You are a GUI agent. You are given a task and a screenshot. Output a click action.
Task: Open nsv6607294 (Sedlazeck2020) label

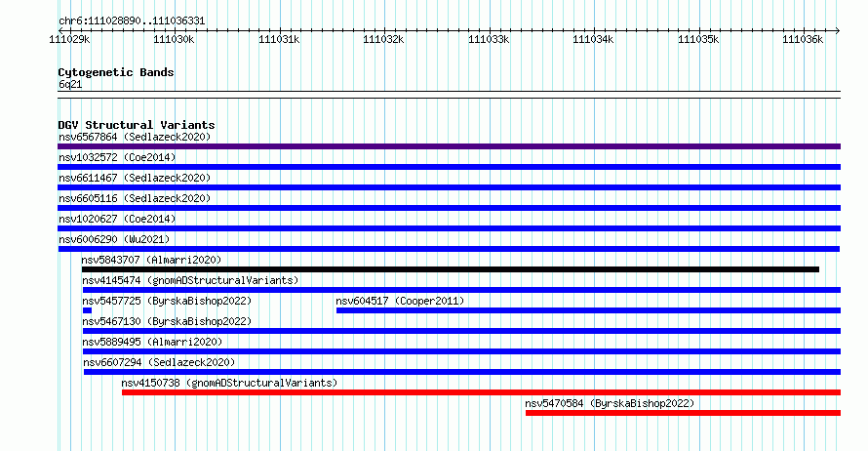tap(159, 362)
